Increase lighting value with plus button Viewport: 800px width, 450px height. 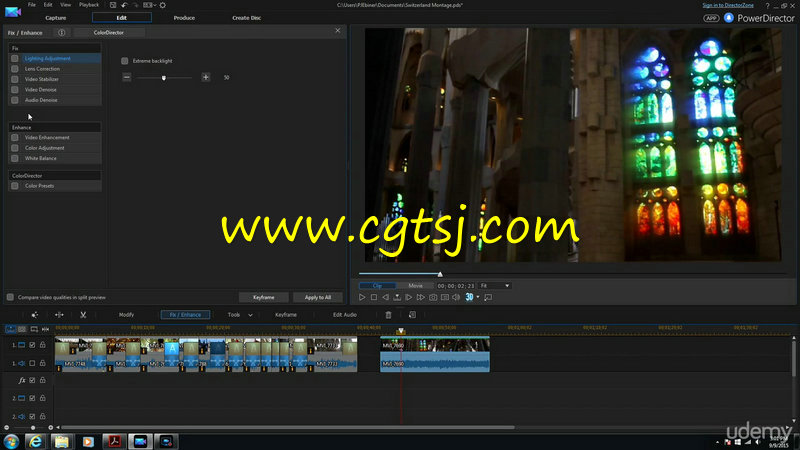(206, 78)
